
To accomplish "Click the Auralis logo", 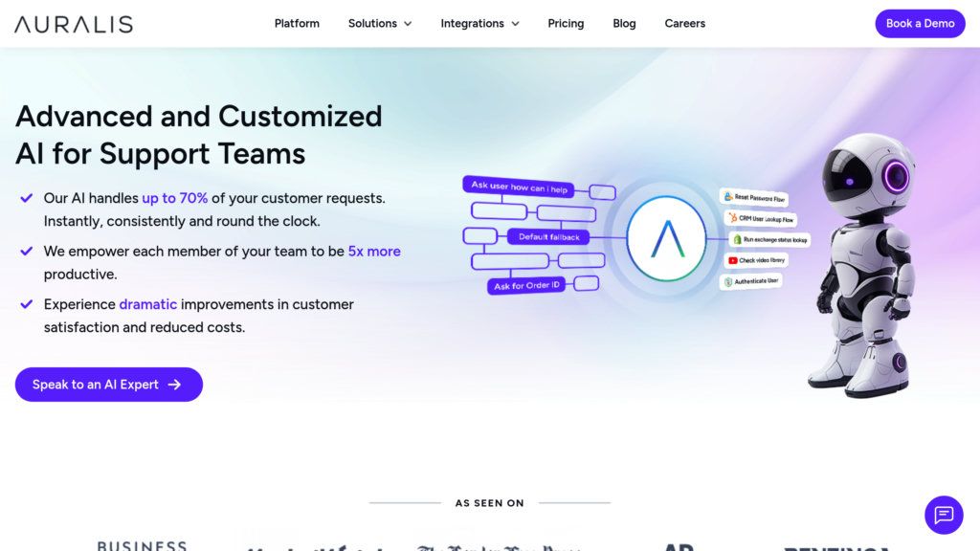I will (74, 24).
